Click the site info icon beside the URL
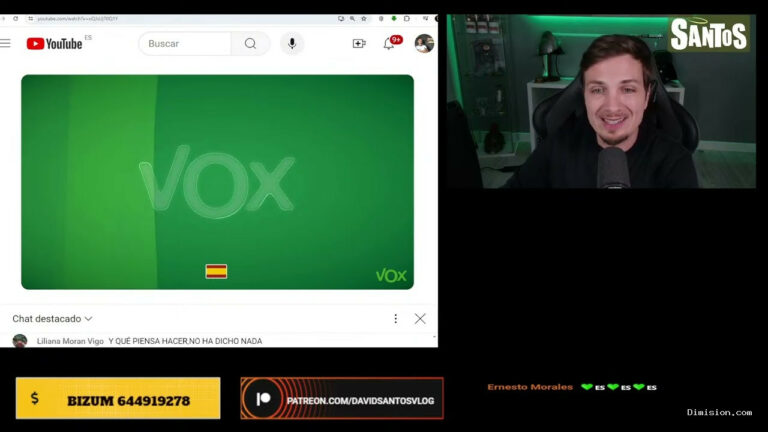768x432 pixels. tap(30, 19)
